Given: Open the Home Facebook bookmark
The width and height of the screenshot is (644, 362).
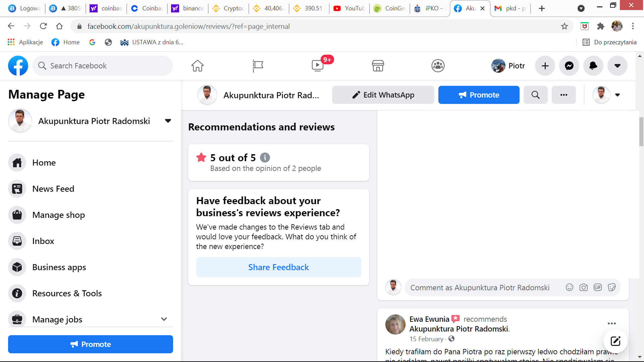Looking at the screenshot, I should (x=66, y=42).
